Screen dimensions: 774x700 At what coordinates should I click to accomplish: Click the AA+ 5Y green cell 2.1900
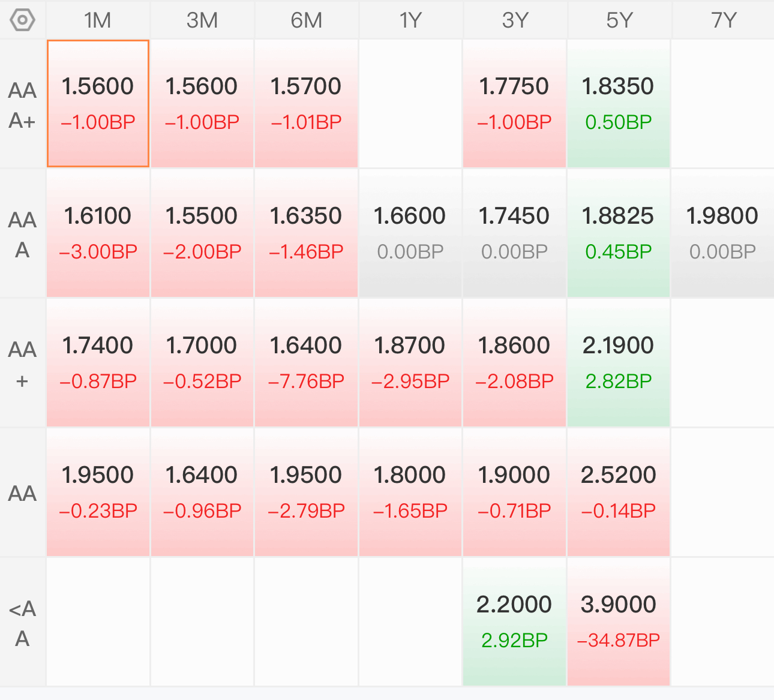pyautogui.click(x=619, y=363)
